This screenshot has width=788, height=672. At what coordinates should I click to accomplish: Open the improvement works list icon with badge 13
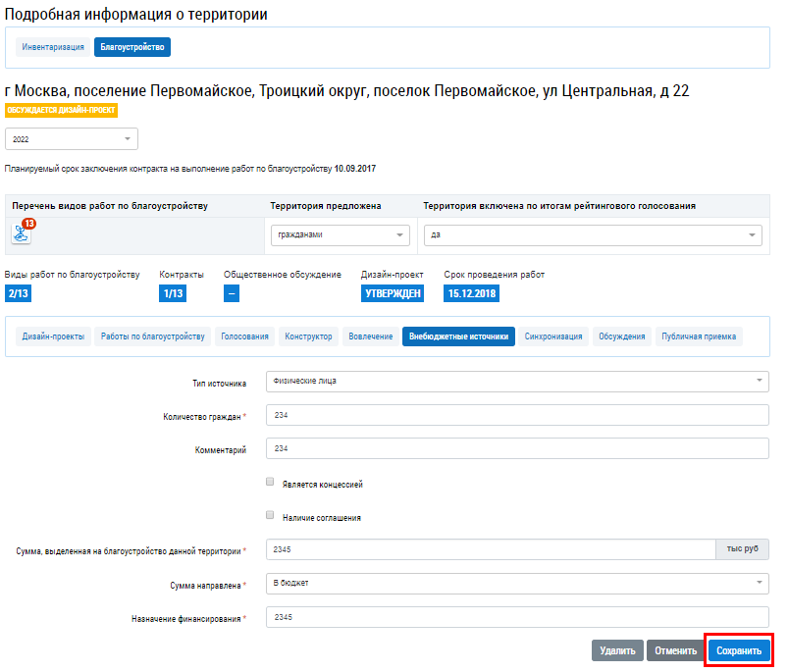pyautogui.click(x=22, y=233)
